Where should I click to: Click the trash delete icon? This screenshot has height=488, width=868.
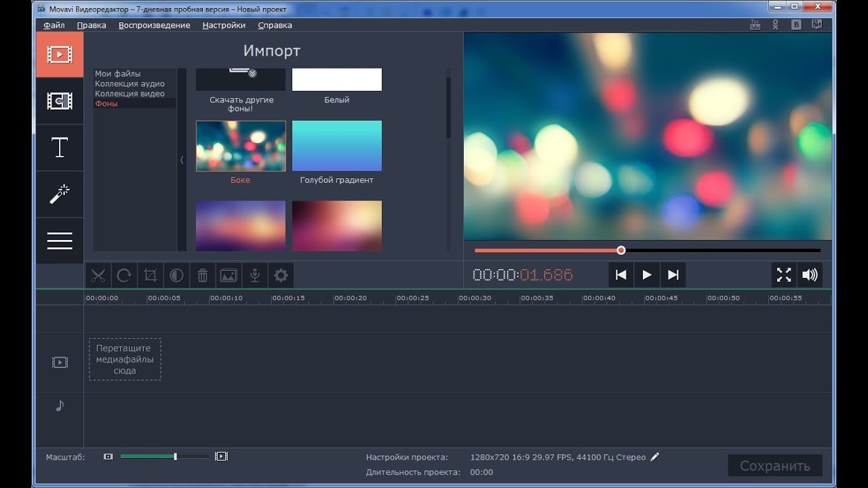[x=203, y=275]
